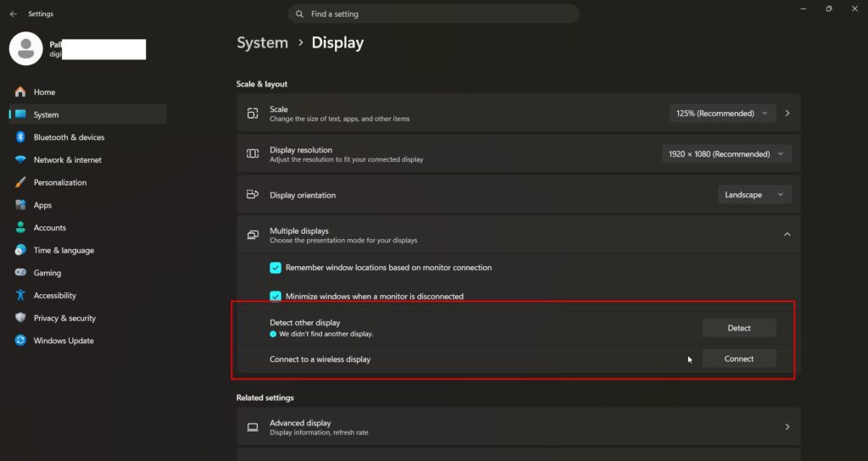Click the Gaming controller icon
868x461 pixels.
(x=20, y=272)
